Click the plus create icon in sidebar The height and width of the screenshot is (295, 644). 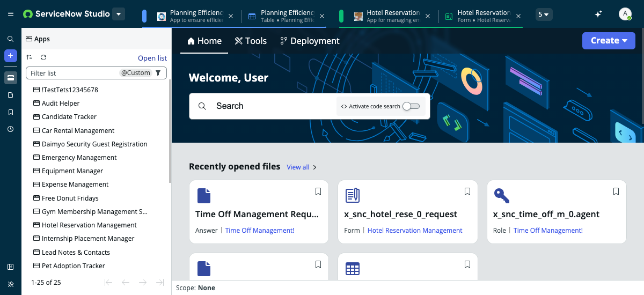(10, 56)
